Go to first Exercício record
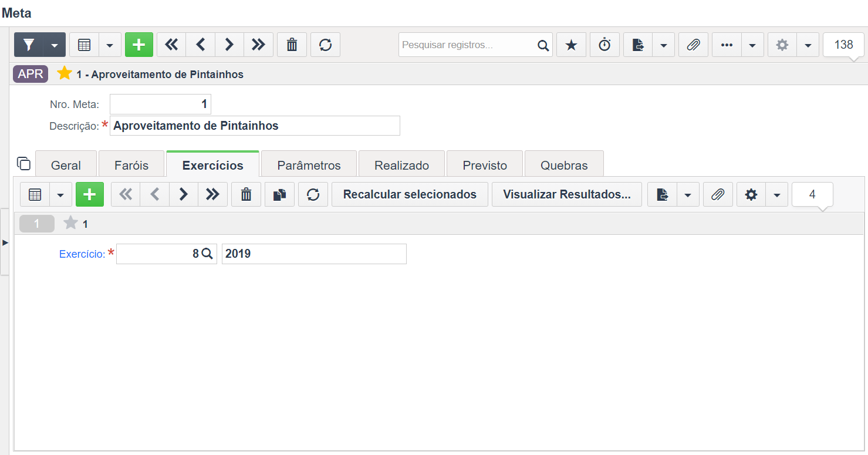This screenshot has width=868, height=455. click(126, 194)
